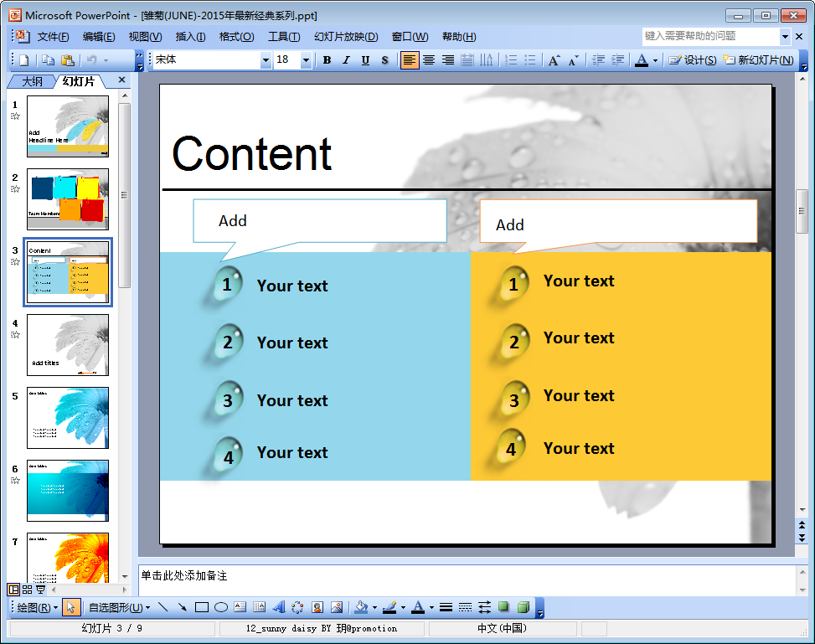This screenshot has width=815, height=644.
Task: Open the 绘图 drawing menu
Action: (37, 607)
